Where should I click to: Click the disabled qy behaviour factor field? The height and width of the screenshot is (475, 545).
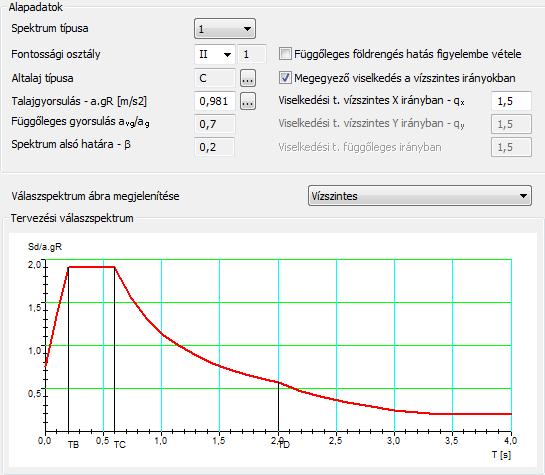(511, 124)
